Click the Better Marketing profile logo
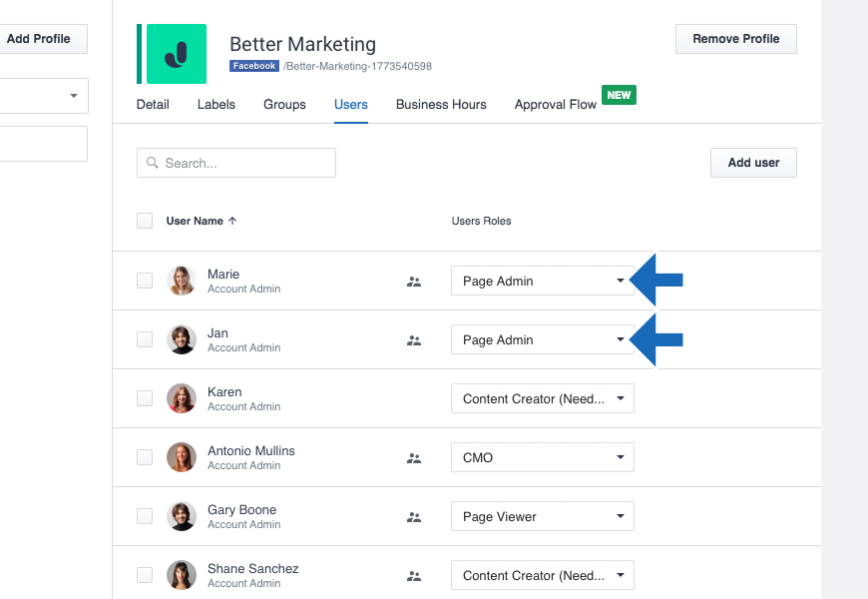 (176, 54)
